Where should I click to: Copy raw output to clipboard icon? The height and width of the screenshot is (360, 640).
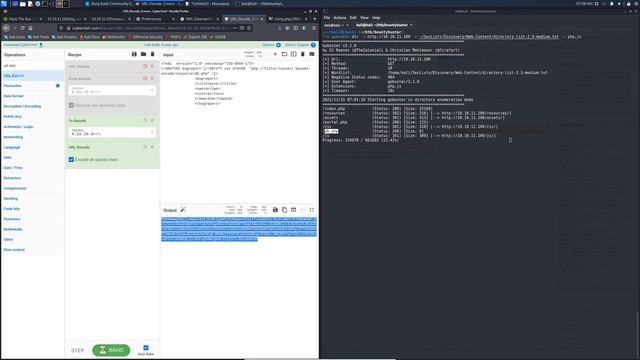pyautogui.click(x=284, y=210)
